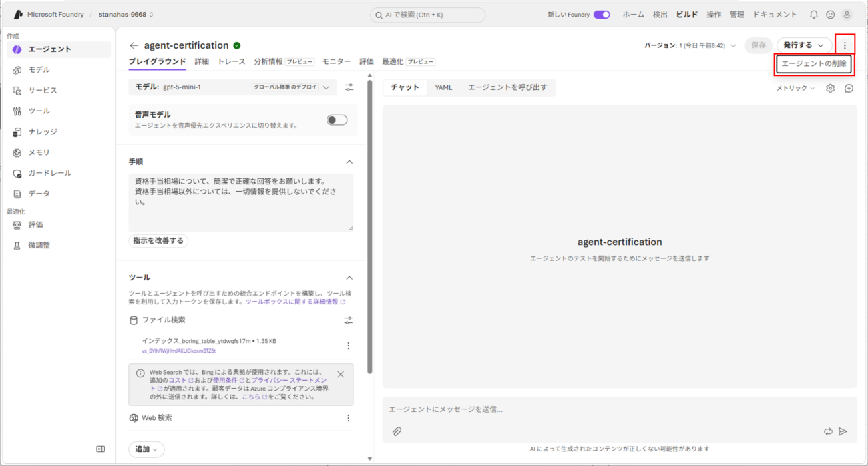Image resolution: width=868 pixels, height=466 pixels.
Task: Click the paperclip attach file icon
Action: point(397,431)
